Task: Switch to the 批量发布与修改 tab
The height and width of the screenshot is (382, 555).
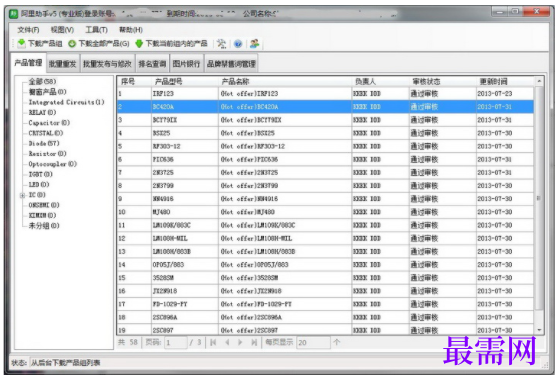Action: click(107, 64)
